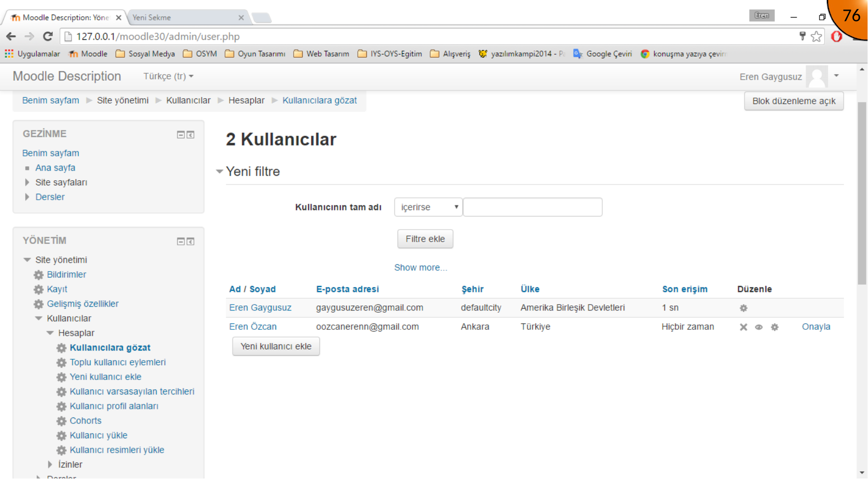Click the full name filter text field
The width and height of the screenshot is (868, 488).
(x=533, y=207)
